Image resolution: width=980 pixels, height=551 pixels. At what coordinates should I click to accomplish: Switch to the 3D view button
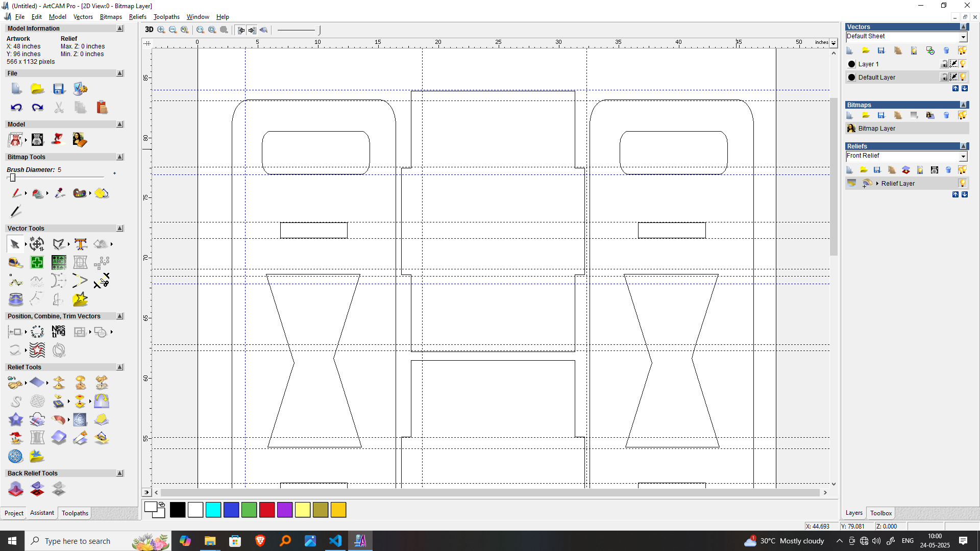pos(149,30)
